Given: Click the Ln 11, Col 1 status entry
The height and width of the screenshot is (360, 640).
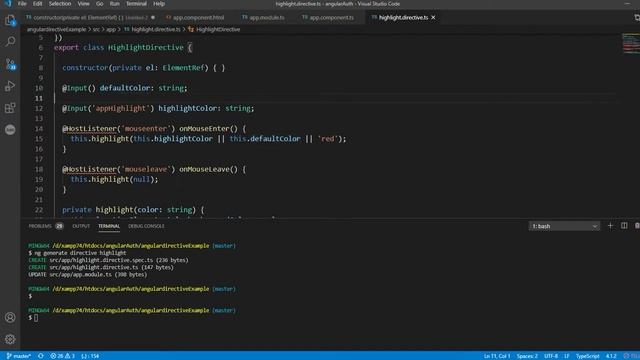Looking at the screenshot, I should point(497,356).
